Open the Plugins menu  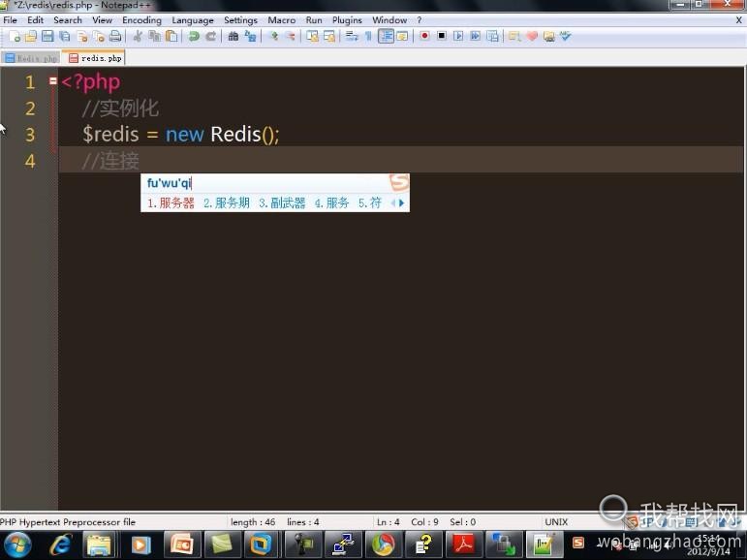(x=347, y=20)
